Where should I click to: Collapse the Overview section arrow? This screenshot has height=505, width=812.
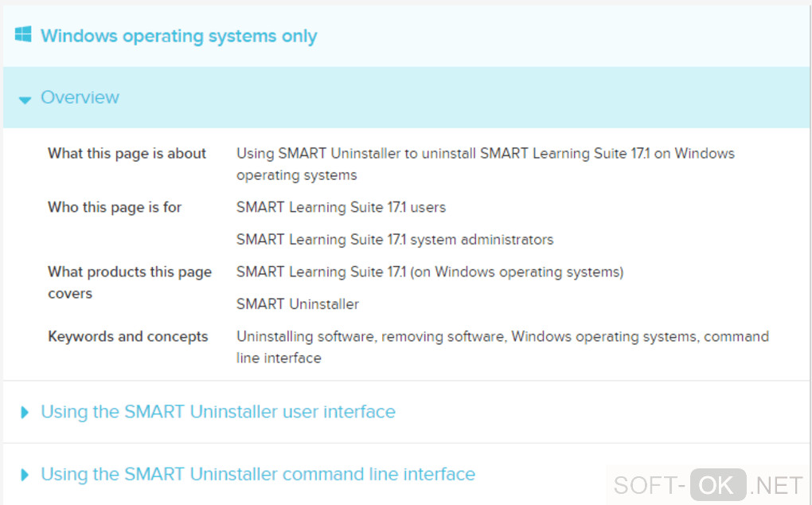pos(25,99)
